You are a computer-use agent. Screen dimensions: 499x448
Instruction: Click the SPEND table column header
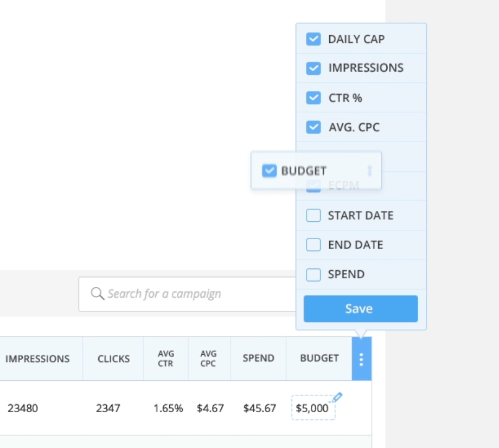[258, 359]
